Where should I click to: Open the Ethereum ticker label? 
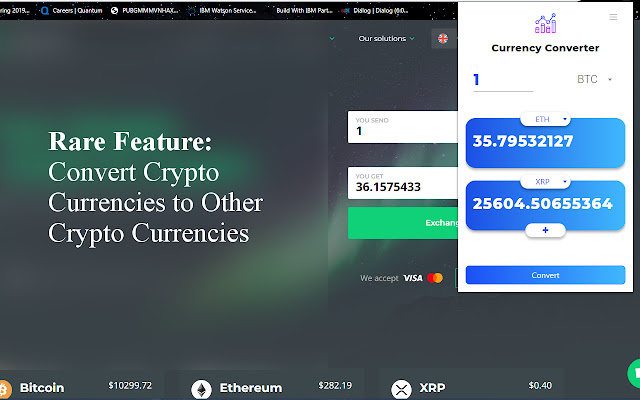pyautogui.click(x=251, y=388)
